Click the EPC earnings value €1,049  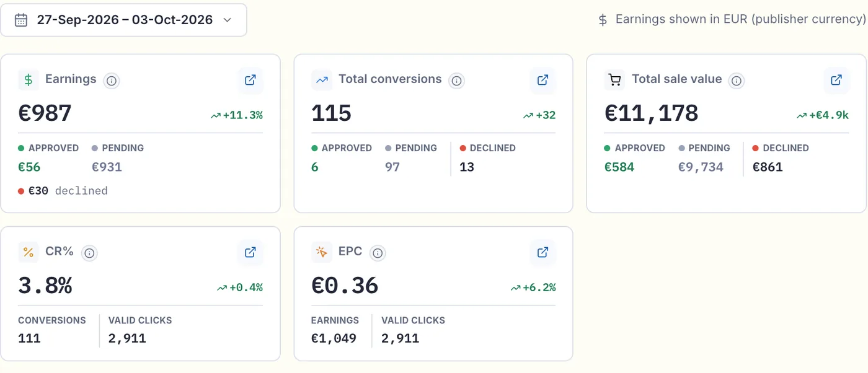(x=334, y=338)
